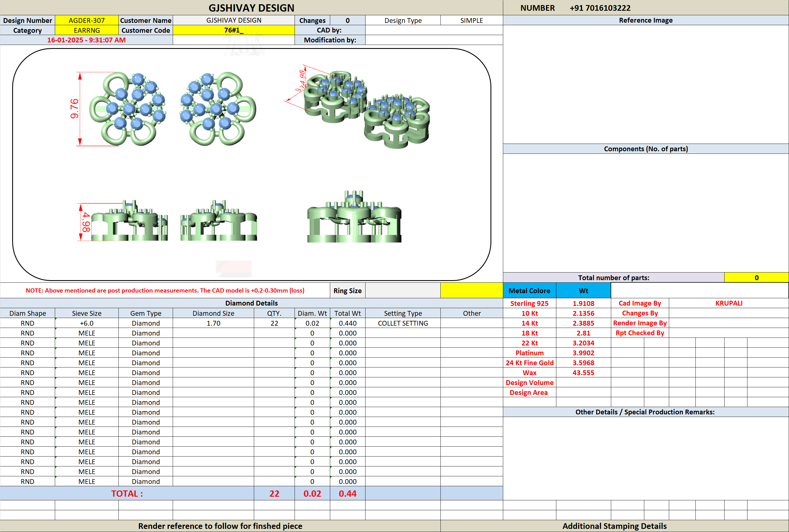Screen dimensions: 789x532
Task: Select the COLLET SETTING cell
Action: tap(403, 323)
